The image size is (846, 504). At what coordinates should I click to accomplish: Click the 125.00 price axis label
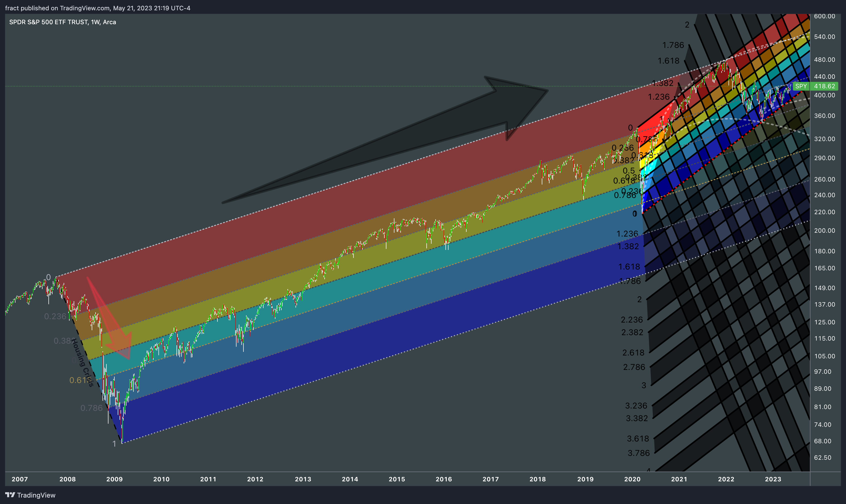pos(824,322)
